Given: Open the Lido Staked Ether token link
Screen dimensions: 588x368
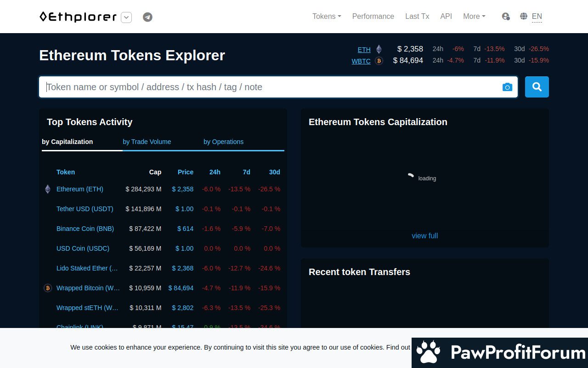Looking at the screenshot, I should point(87,268).
